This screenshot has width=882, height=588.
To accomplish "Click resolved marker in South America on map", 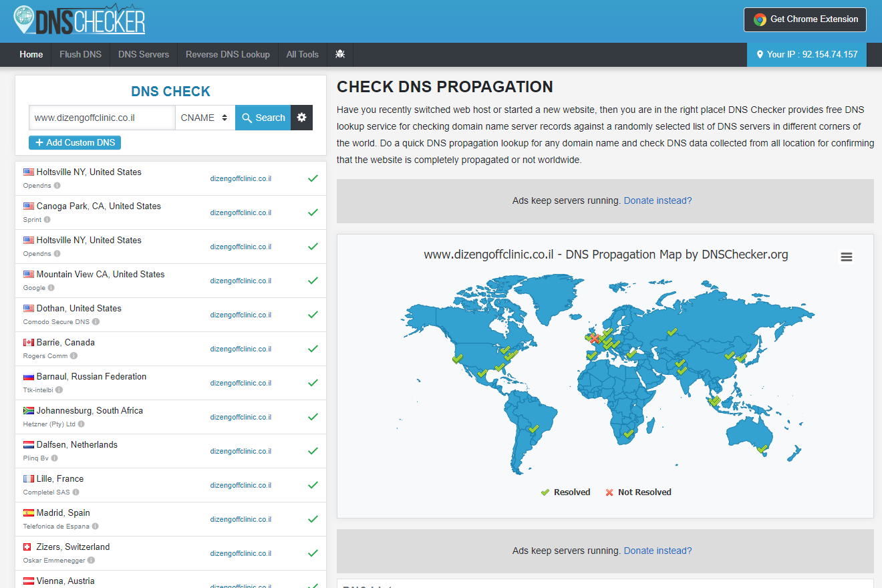I will [x=533, y=430].
